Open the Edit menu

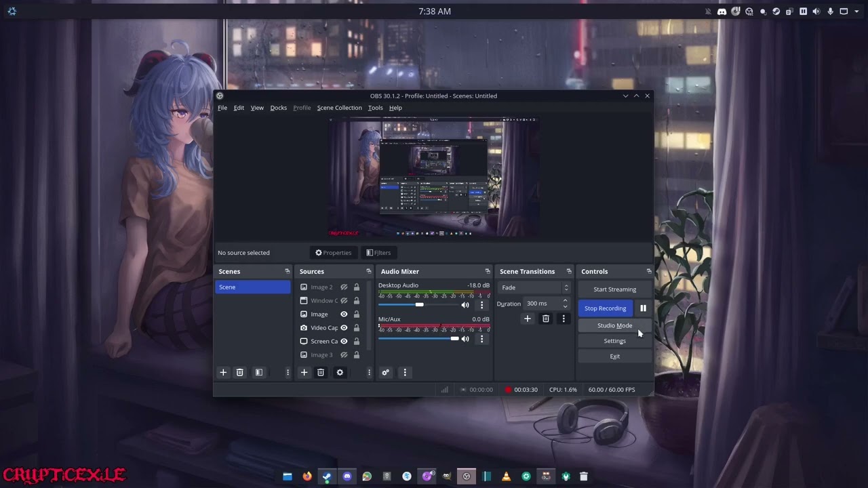pos(239,108)
